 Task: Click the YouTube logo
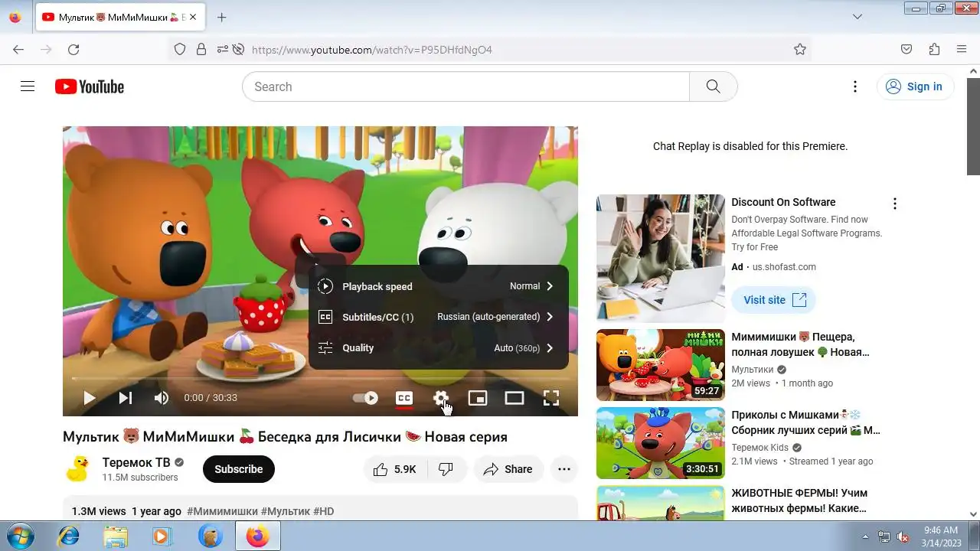[x=90, y=86]
